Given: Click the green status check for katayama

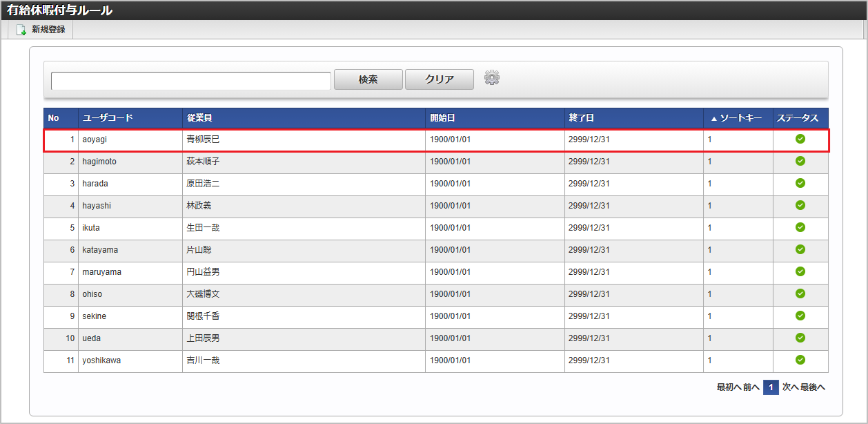Looking at the screenshot, I should click(800, 249).
